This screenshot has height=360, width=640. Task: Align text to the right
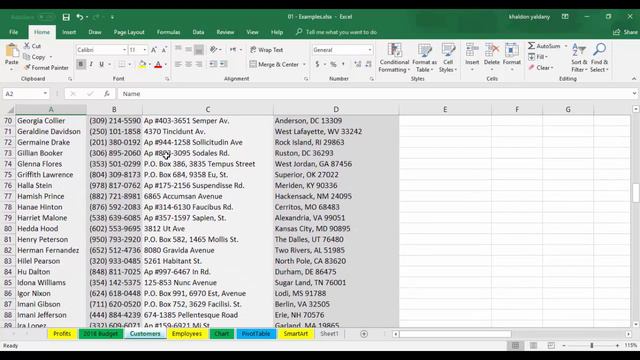tap(199, 64)
